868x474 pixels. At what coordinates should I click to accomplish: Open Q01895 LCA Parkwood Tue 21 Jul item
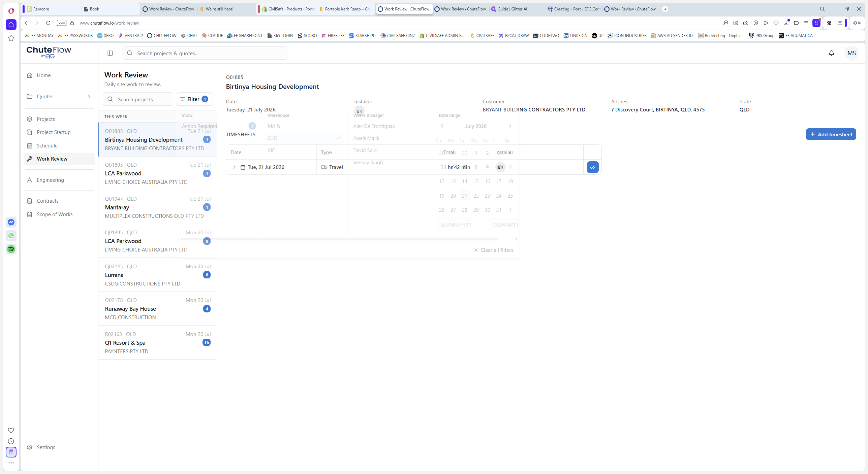pyautogui.click(x=157, y=173)
